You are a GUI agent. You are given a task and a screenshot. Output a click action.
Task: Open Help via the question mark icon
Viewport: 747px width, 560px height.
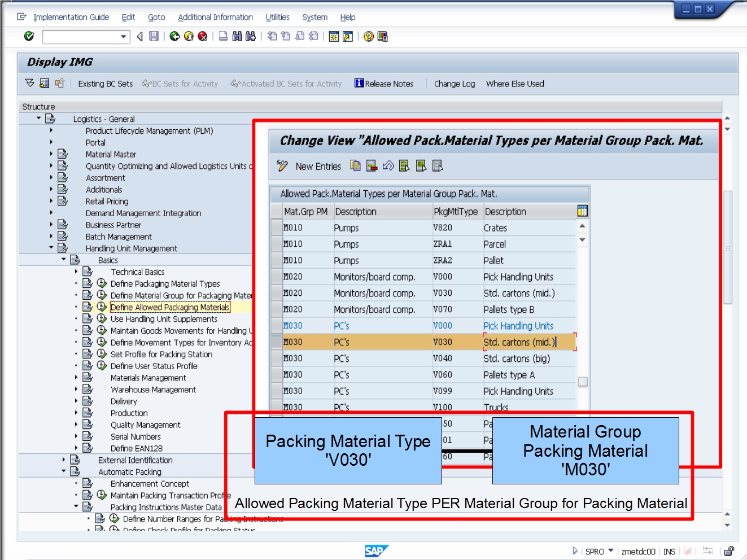coord(369,37)
